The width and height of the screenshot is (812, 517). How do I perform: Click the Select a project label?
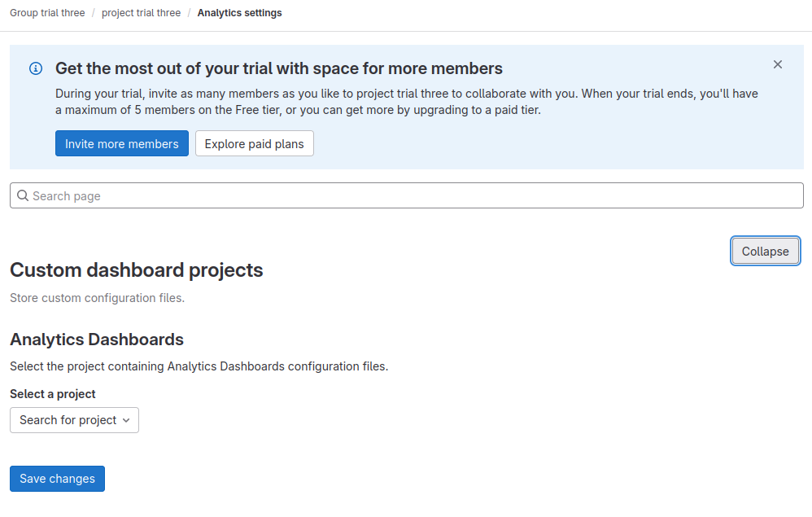click(53, 394)
